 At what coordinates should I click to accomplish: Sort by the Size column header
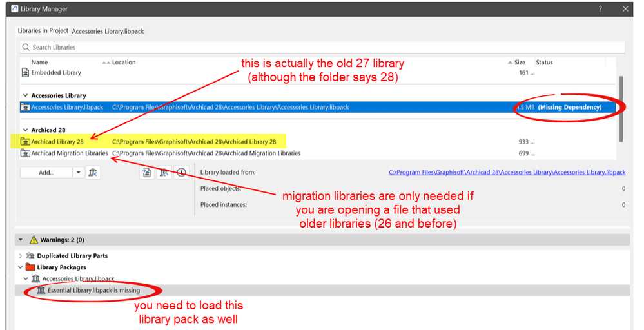coord(520,62)
